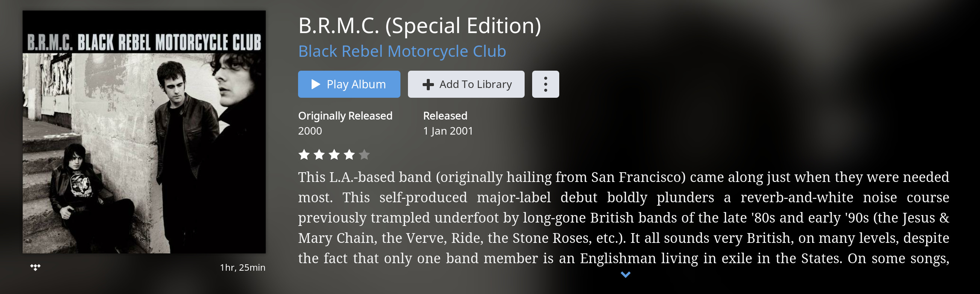Click the TIDAL logo under the cover

(35, 267)
